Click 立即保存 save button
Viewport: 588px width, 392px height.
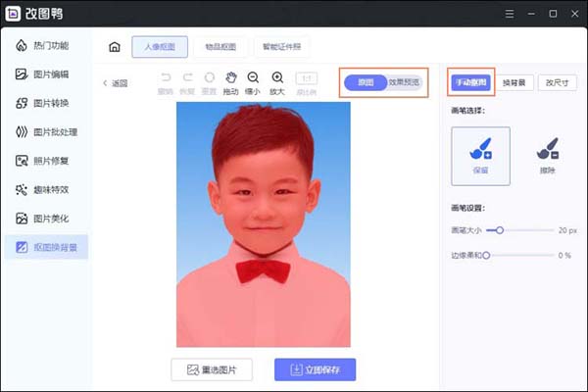pos(315,369)
